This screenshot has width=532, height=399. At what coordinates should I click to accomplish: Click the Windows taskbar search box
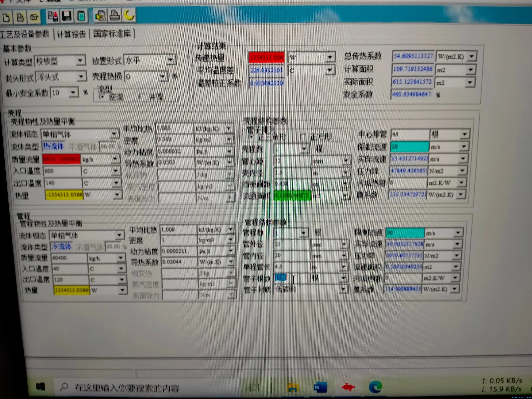(147, 387)
